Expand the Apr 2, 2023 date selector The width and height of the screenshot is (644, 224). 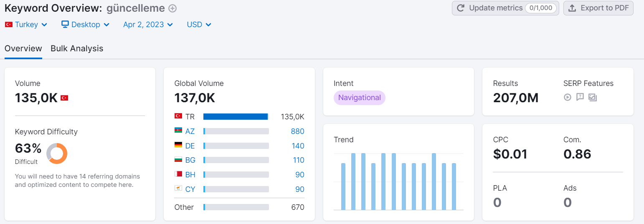click(148, 25)
